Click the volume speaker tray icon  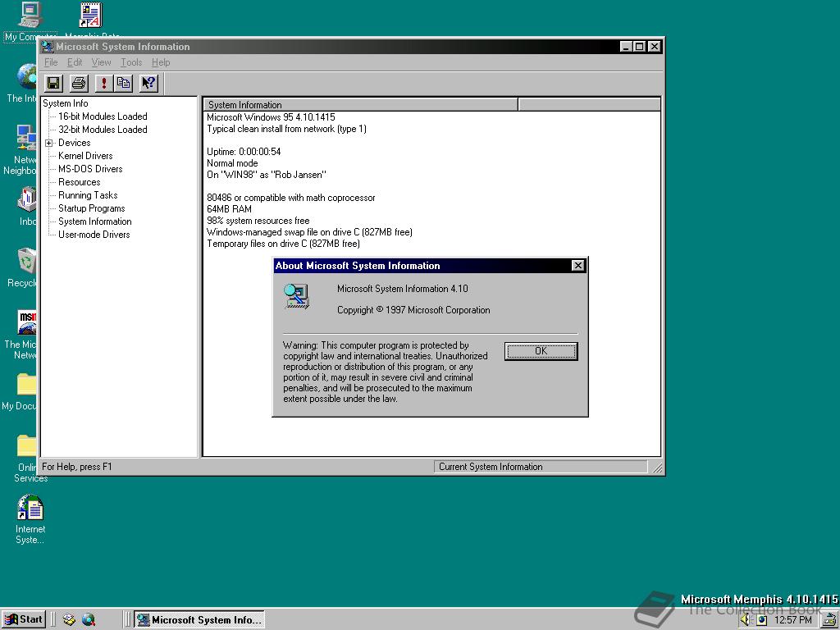[x=745, y=620]
